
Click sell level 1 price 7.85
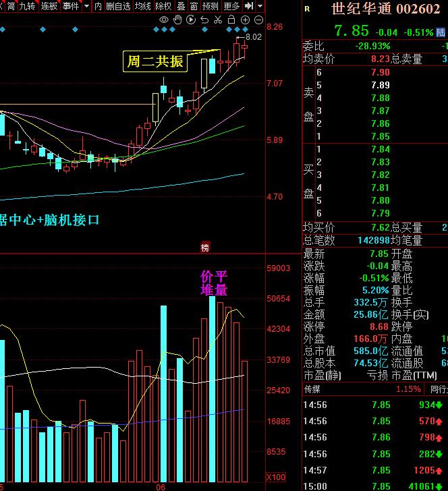coord(381,136)
